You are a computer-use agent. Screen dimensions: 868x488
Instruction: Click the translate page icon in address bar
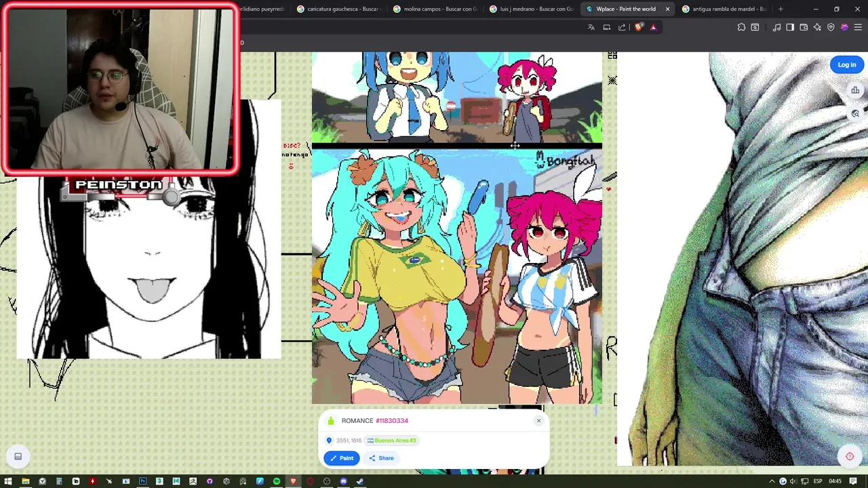click(591, 27)
